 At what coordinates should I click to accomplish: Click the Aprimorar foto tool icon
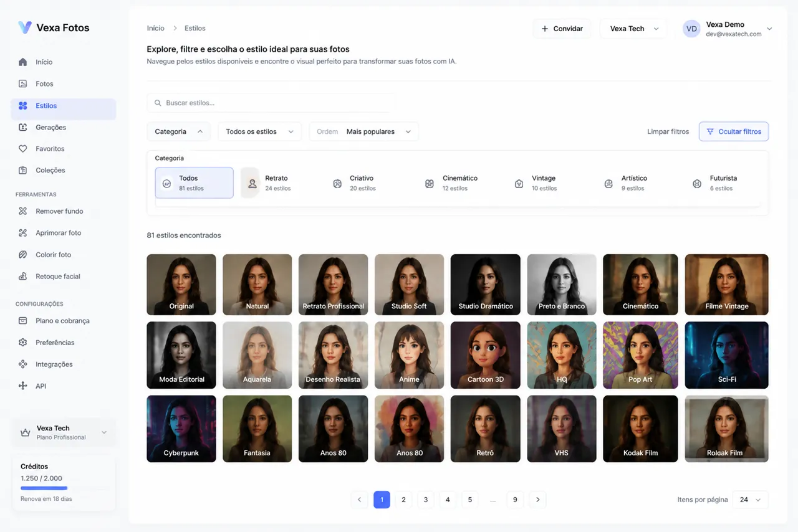tap(23, 233)
